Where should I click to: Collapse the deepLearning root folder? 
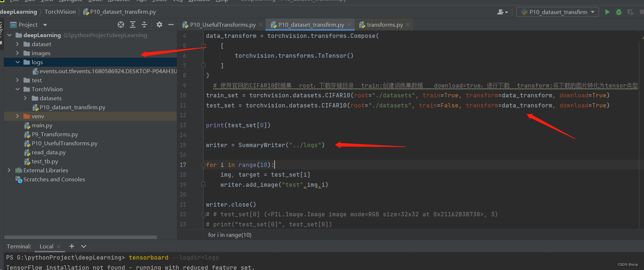[x=9, y=35]
